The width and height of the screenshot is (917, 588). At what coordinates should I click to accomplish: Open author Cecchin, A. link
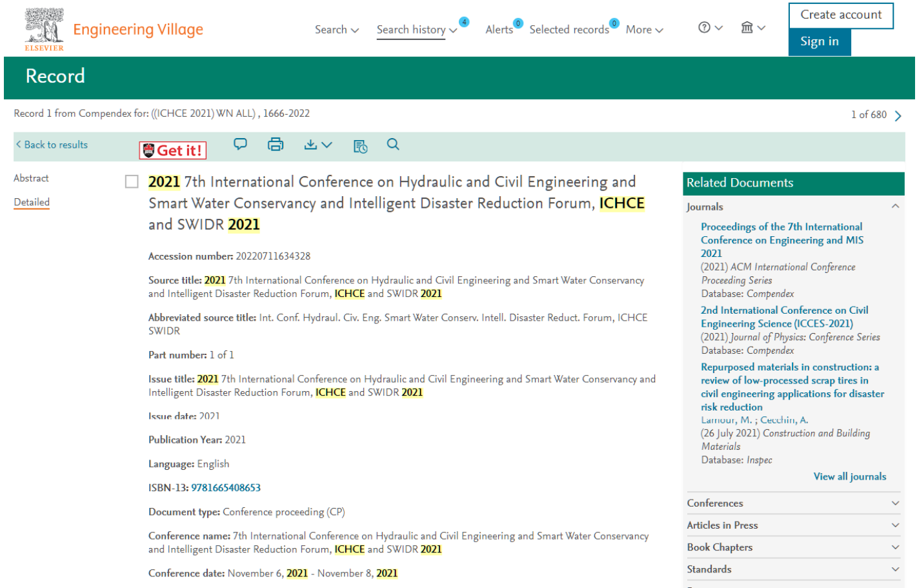click(x=784, y=420)
